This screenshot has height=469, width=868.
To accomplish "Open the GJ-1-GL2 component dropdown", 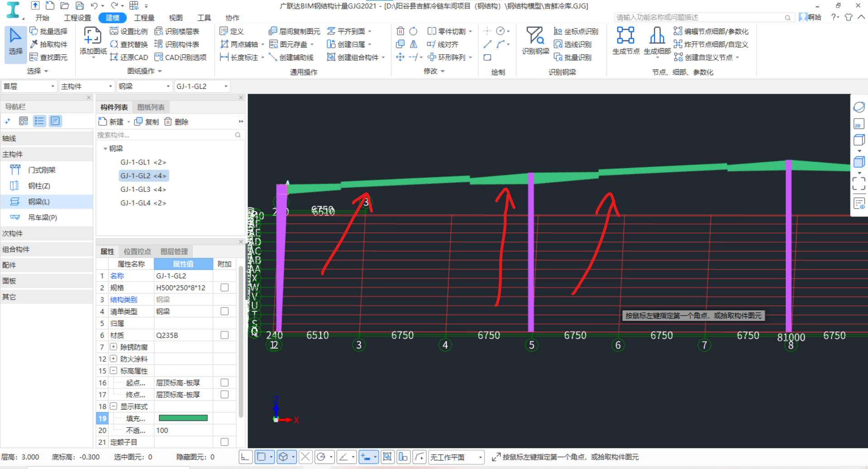I will pyautogui.click(x=202, y=86).
